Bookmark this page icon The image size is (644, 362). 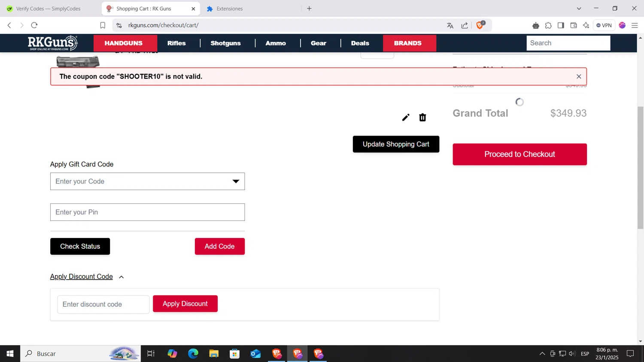click(103, 25)
